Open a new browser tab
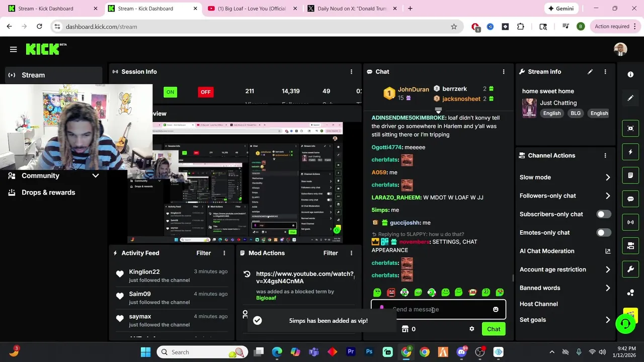 (410, 9)
